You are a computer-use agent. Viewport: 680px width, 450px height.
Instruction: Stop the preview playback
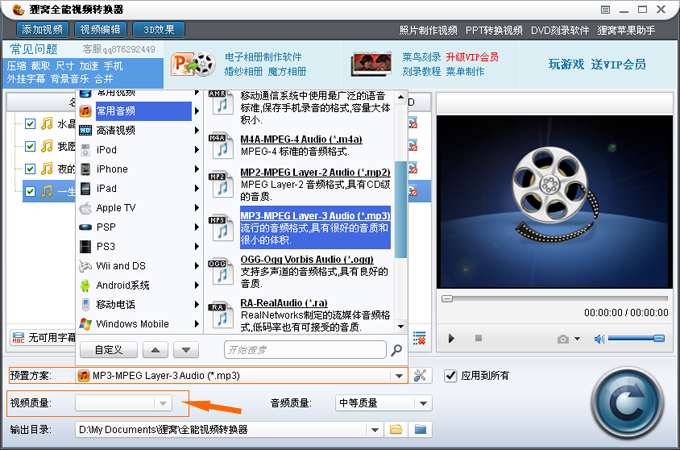click(x=478, y=338)
